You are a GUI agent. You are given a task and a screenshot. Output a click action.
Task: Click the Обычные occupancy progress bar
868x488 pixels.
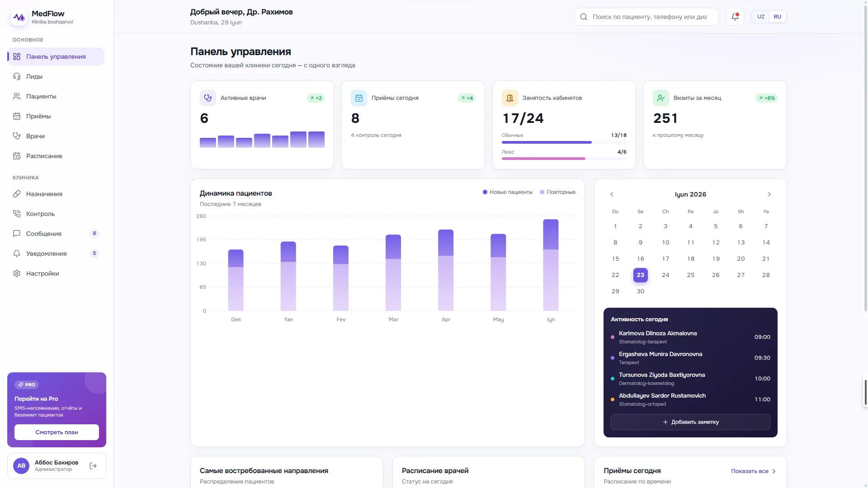564,142
